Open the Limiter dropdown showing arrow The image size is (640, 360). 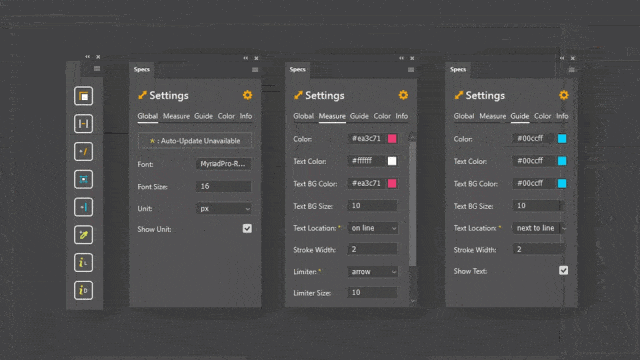point(373,271)
